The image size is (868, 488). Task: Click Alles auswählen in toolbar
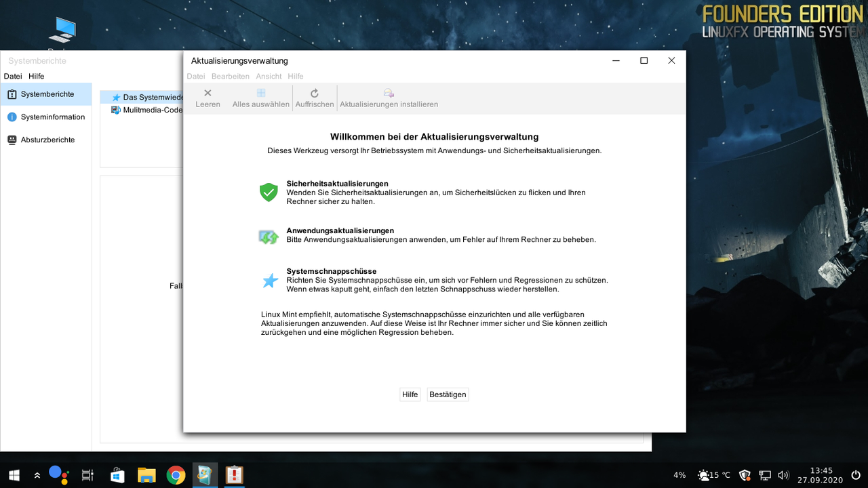point(261,98)
